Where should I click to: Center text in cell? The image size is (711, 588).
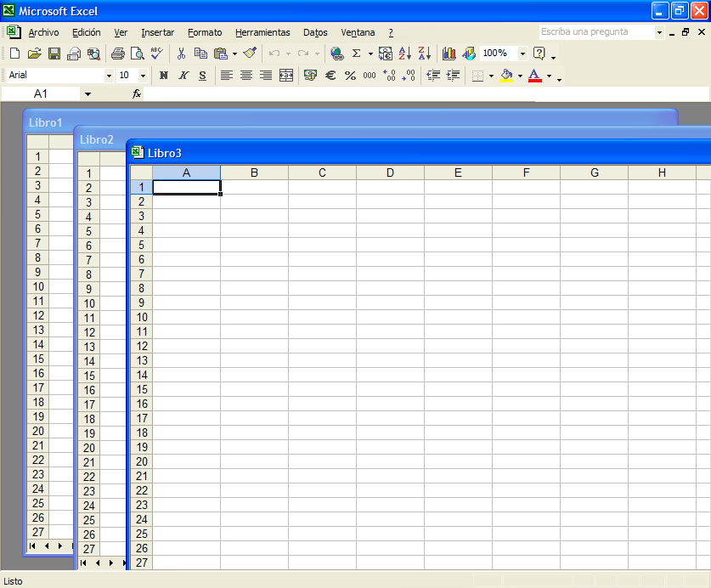pyautogui.click(x=246, y=76)
